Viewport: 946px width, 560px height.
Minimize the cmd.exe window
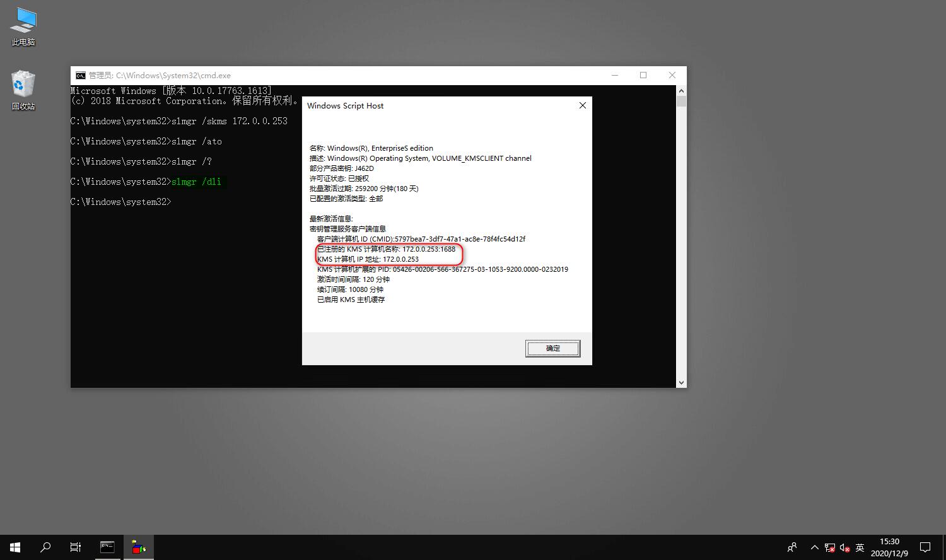click(x=615, y=75)
